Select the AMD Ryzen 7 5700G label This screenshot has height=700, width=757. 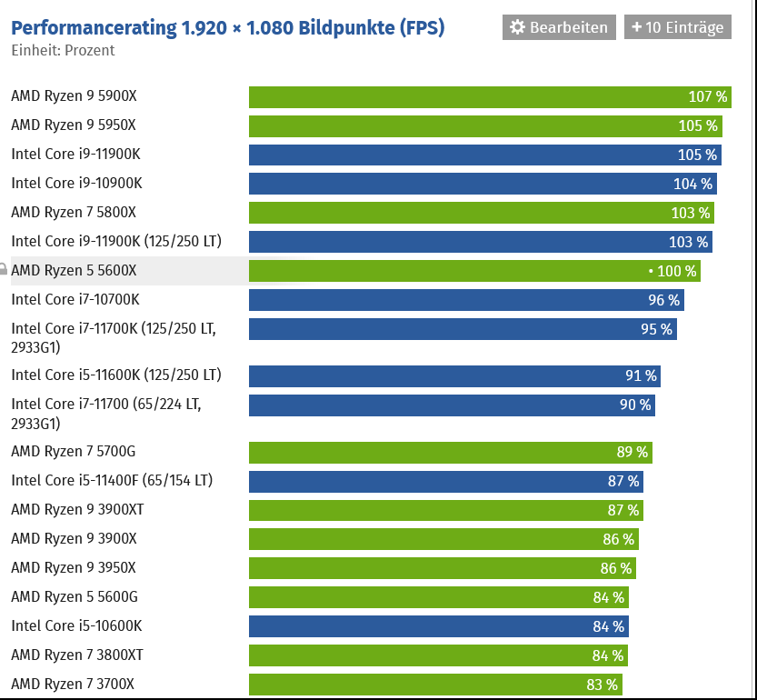[x=74, y=451]
